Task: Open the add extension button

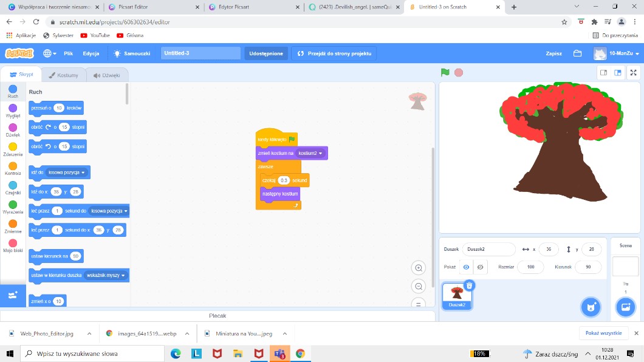Action: (x=13, y=295)
